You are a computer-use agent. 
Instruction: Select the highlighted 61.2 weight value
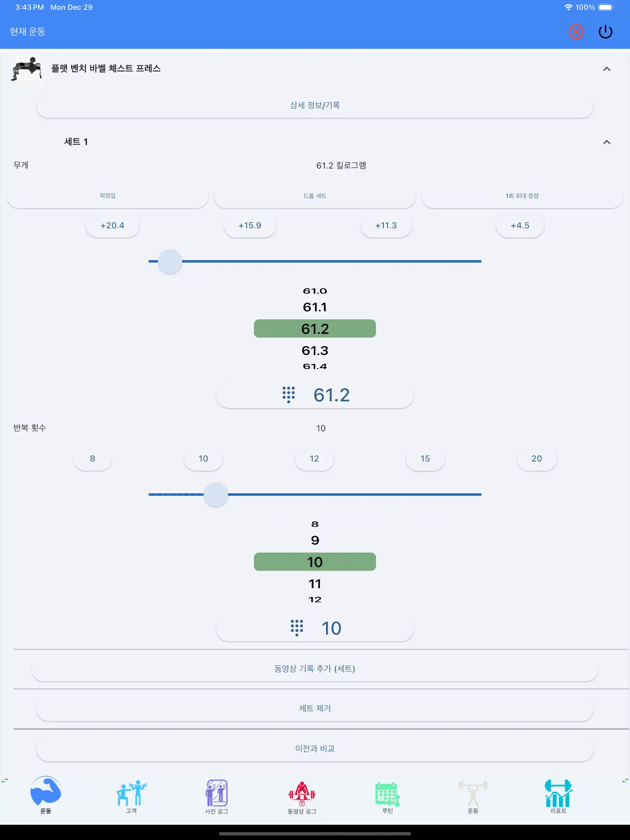coord(314,328)
